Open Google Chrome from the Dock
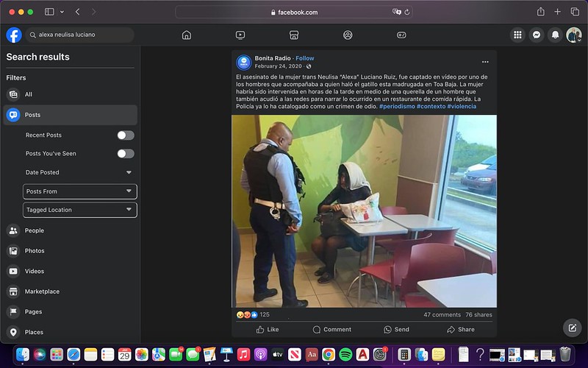Image resolution: width=588 pixels, height=368 pixels. (329, 354)
